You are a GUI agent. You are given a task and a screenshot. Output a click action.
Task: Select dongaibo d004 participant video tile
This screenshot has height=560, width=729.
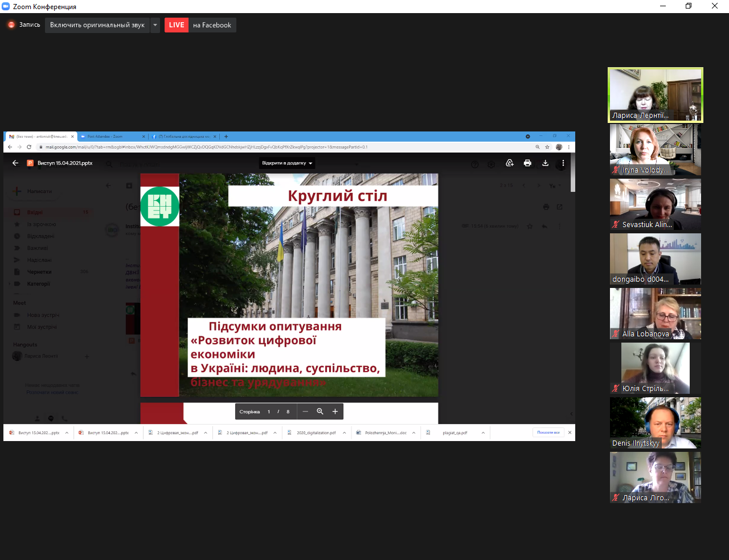click(656, 259)
